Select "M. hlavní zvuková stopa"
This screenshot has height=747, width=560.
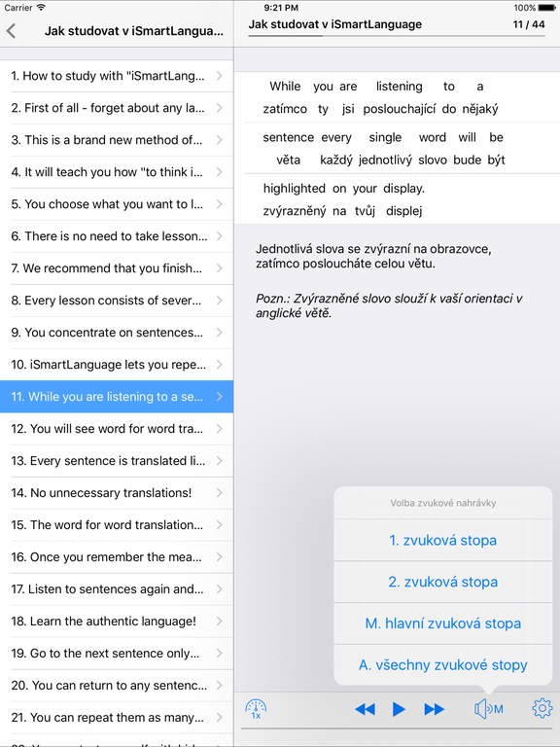click(443, 623)
